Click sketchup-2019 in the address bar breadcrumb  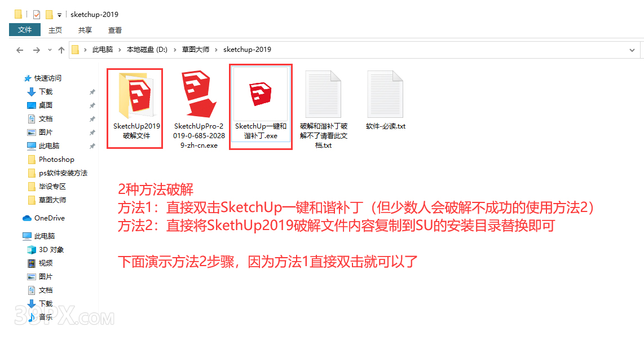click(x=247, y=50)
